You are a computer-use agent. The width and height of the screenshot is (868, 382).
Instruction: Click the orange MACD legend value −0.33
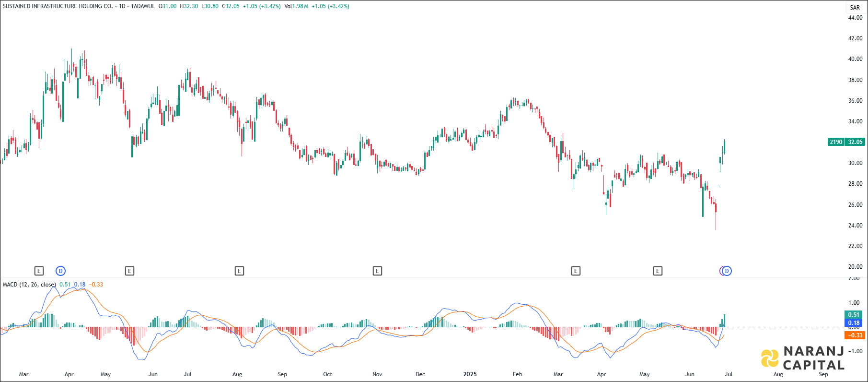click(x=96, y=285)
